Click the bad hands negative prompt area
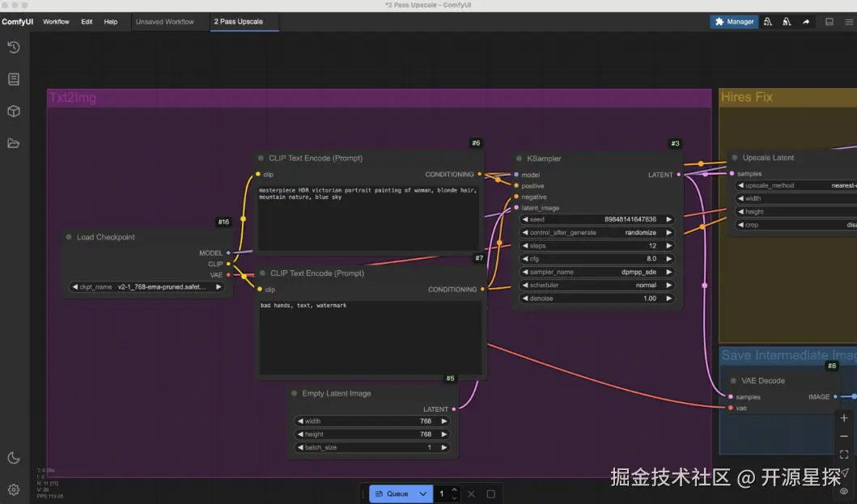The height and width of the screenshot is (504, 857). [370, 337]
